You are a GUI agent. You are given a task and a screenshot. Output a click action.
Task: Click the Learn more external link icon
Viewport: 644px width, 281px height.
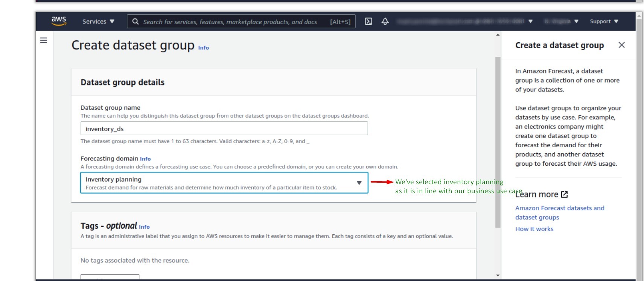[564, 194]
